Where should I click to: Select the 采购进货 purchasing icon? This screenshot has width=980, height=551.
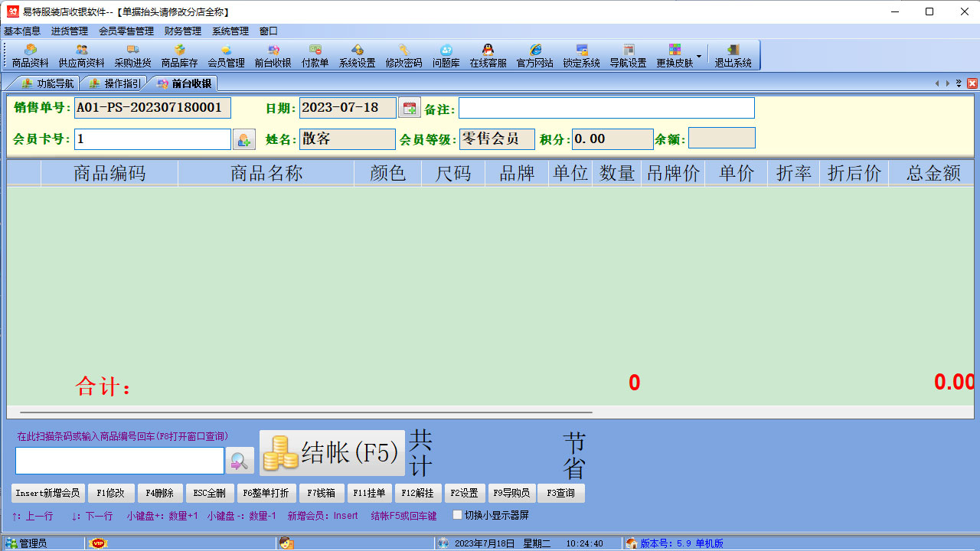tap(132, 55)
